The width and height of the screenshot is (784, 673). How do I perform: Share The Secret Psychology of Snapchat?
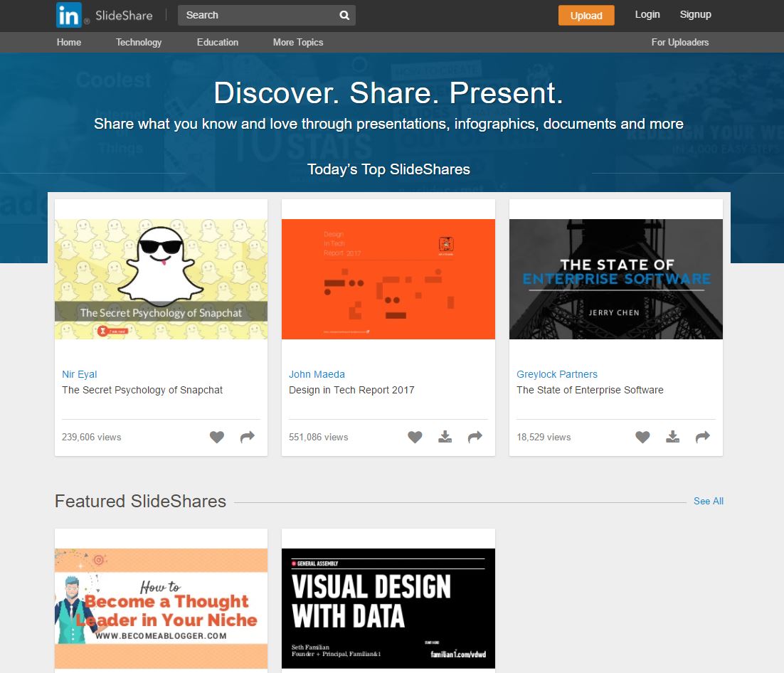coord(248,437)
